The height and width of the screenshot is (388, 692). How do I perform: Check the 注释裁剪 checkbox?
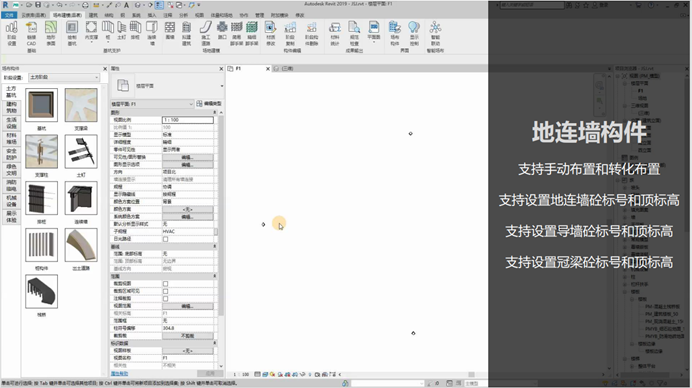pyautogui.click(x=165, y=298)
